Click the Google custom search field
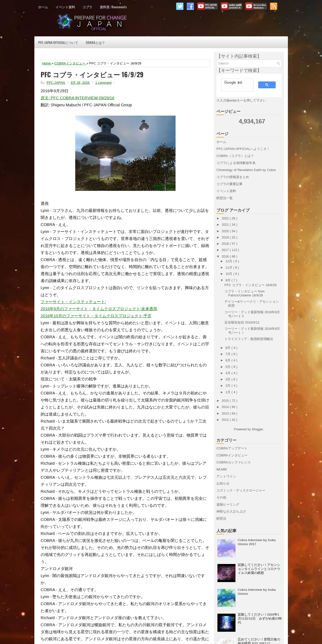This screenshot has height=644, width=322. [x=237, y=85]
